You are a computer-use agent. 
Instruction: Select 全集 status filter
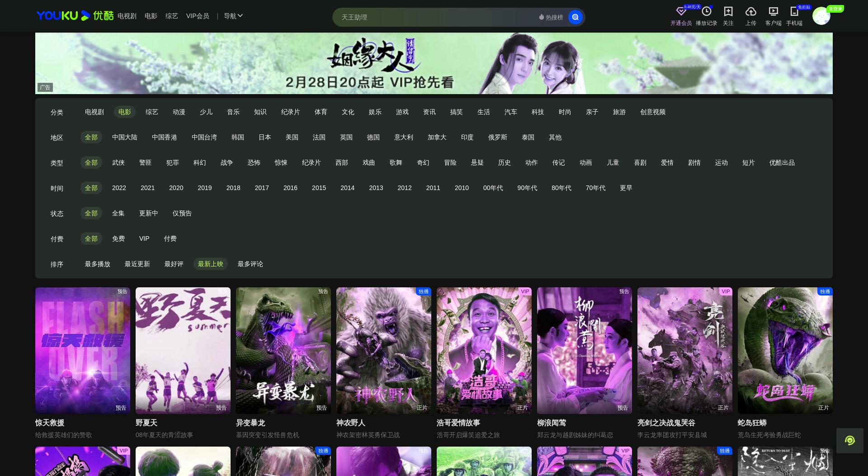point(118,213)
